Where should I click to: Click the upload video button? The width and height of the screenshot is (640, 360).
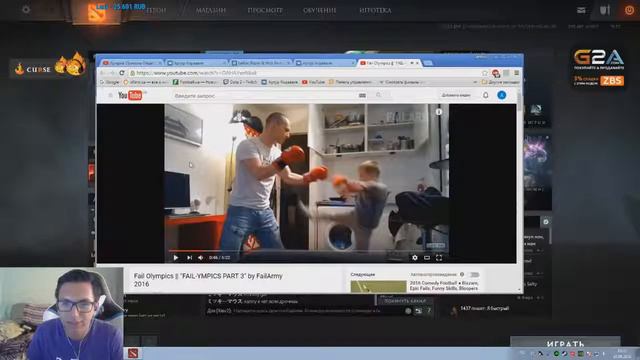456,95
